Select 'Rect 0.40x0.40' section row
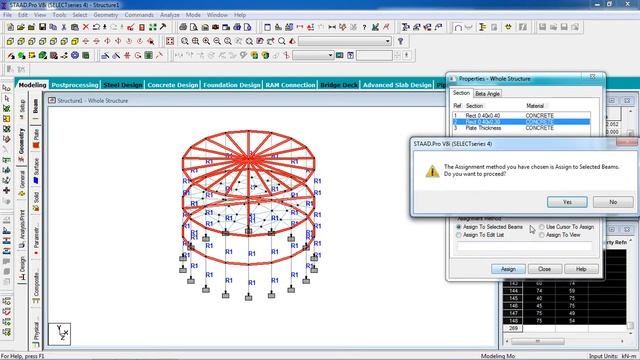 [x=521, y=116]
